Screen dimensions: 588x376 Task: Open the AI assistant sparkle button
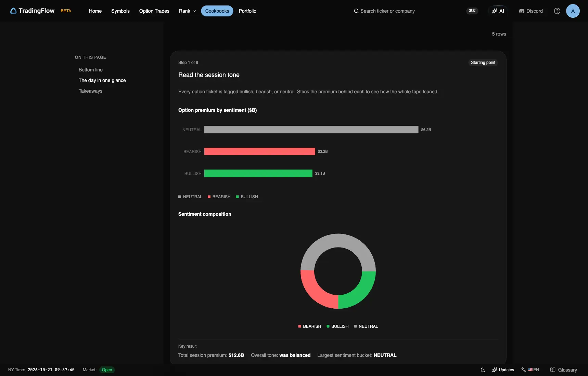(498, 11)
